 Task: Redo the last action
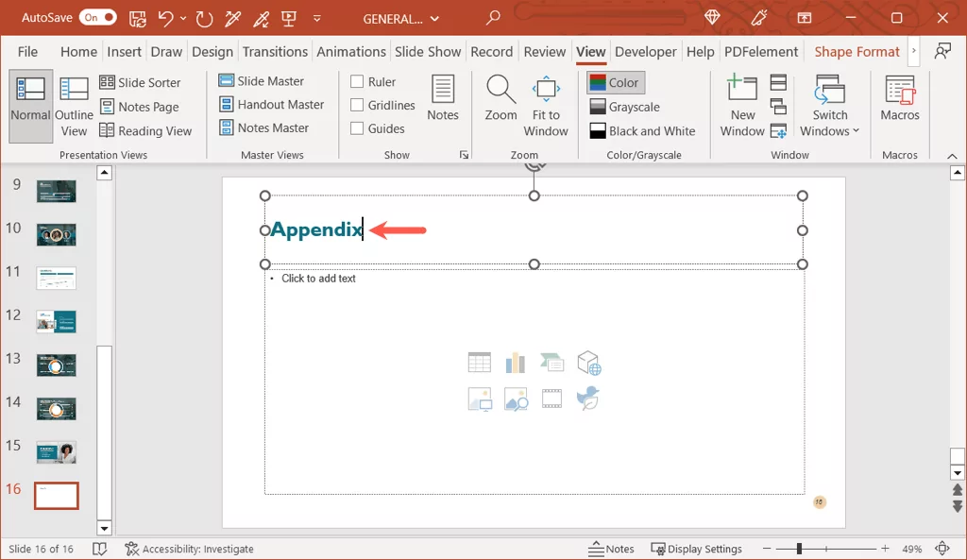coord(204,19)
